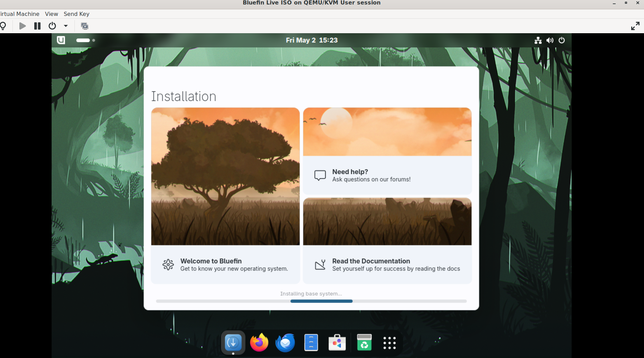Maximize the QEMU/KVM viewer window
644x358 pixels.
[626, 3]
